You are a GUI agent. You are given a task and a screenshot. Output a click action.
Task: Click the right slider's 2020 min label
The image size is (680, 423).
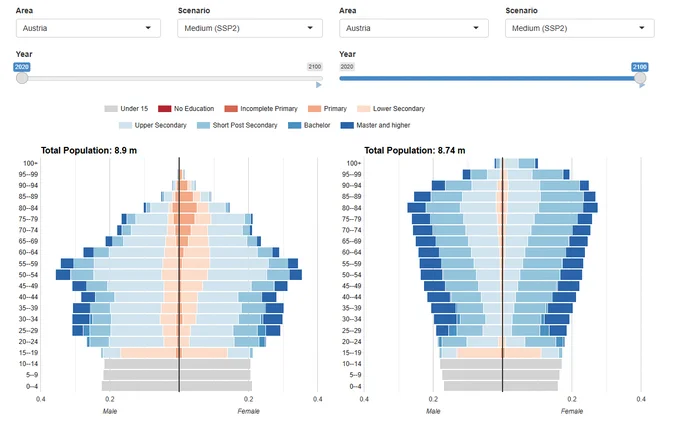click(347, 67)
